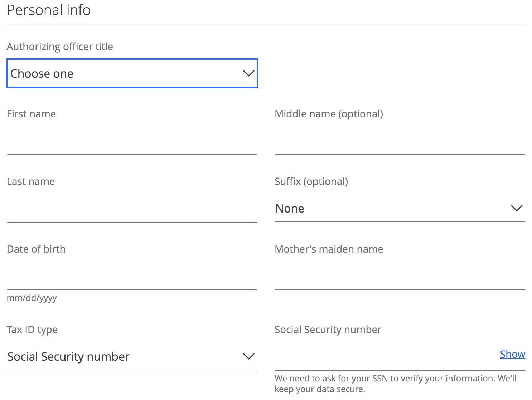Click the Mother's maiden name field
Screen dimensions: 532x400
[x=400, y=277]
